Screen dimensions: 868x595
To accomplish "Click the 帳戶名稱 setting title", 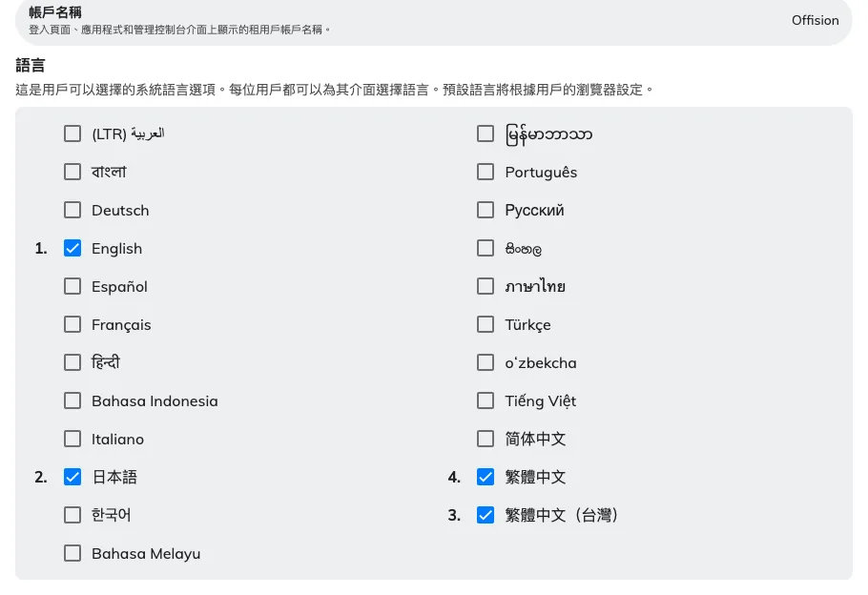I will tap(55, 12).
